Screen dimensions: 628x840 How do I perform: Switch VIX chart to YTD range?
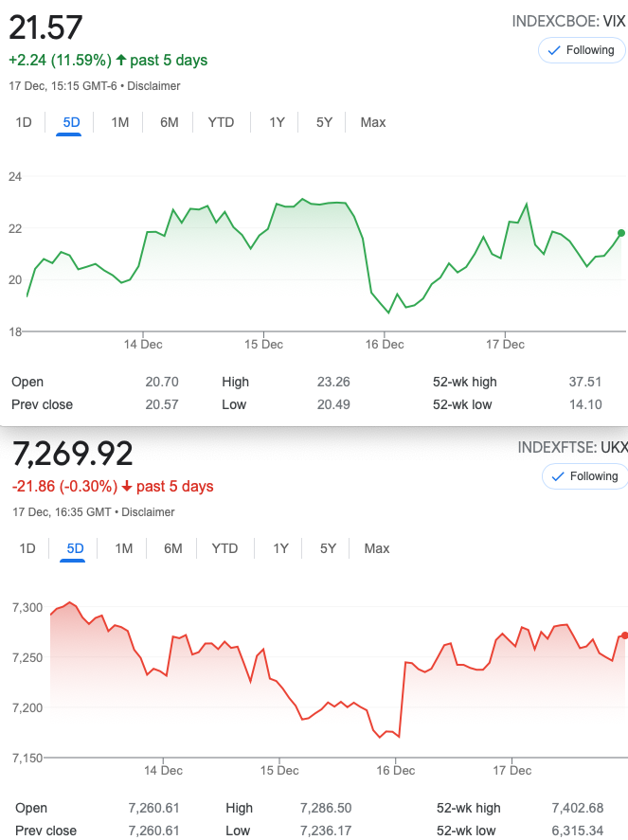221,123
